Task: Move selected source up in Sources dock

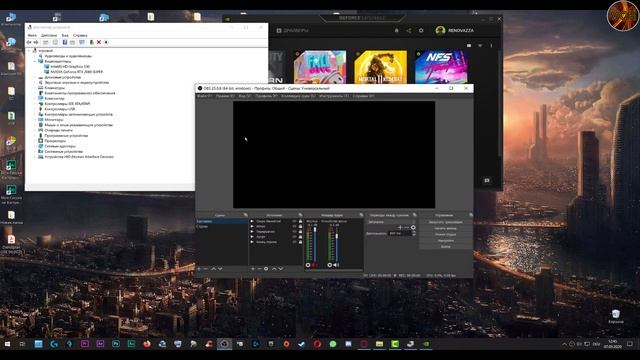Action: 274,269
